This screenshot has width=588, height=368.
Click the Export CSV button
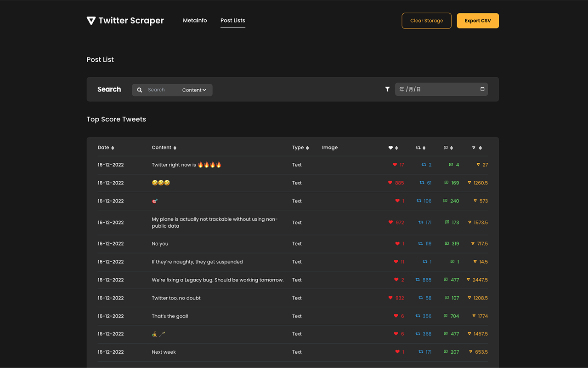click(477, 21)
